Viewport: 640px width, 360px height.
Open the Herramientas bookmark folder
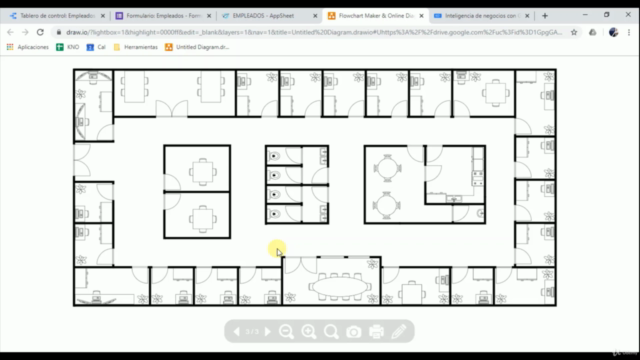136,47
